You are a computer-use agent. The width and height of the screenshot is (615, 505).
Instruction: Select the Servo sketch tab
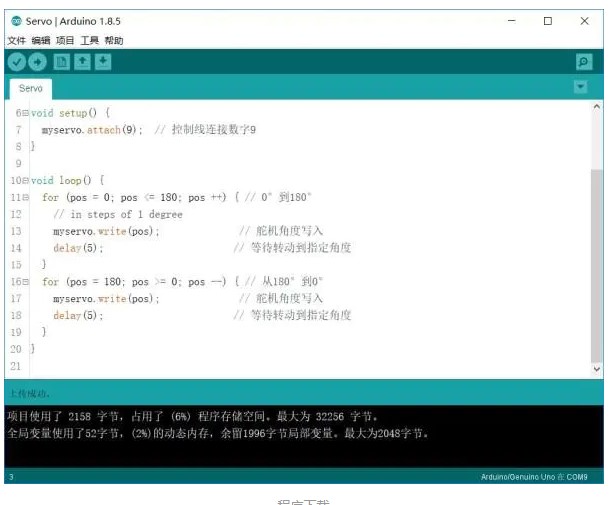pyautogui.click(x=31, y=88)
